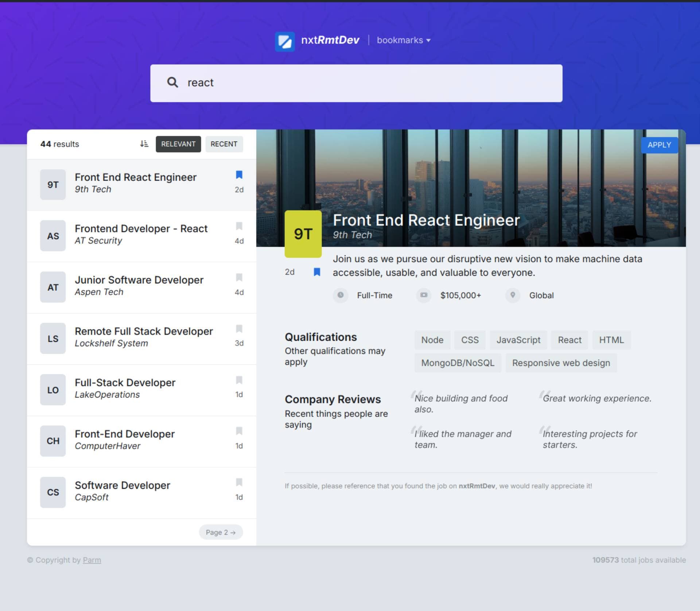The height and width of the screenshot is (611, 700).
Task: Click the nxtRmtDev brand name
Action: point(330,40)
